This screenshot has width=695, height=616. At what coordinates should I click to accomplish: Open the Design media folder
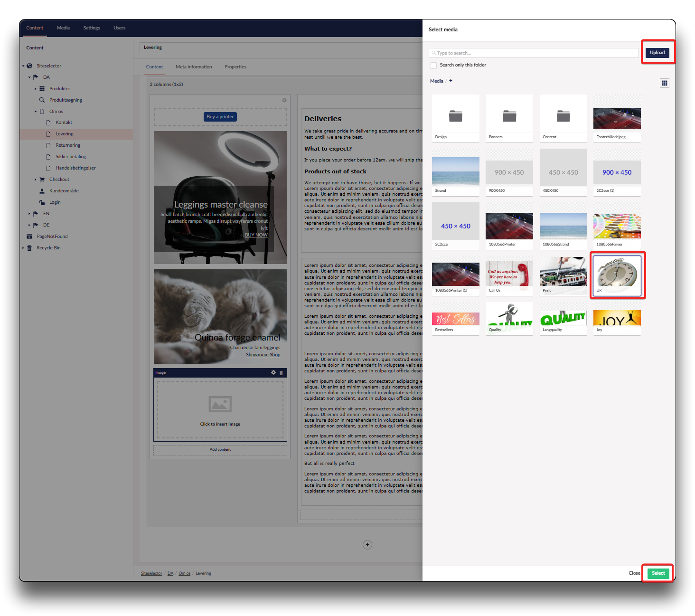(x=455, y=117)
